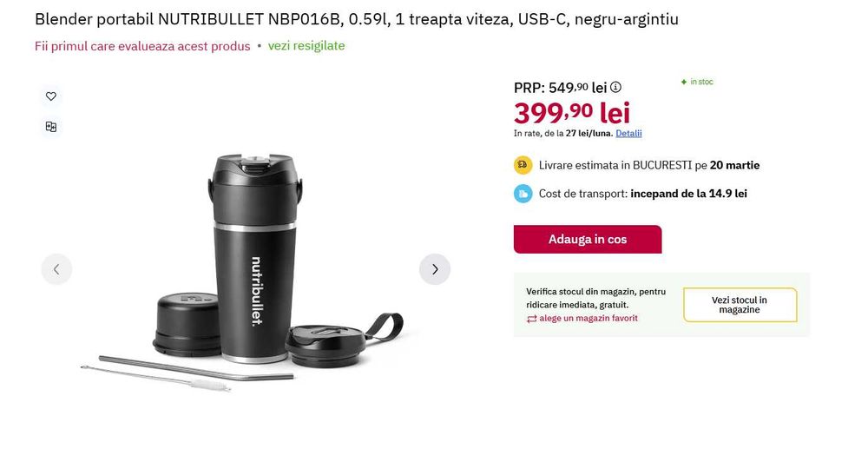Click the blue transport cost icon

click(x=523, y=194)
